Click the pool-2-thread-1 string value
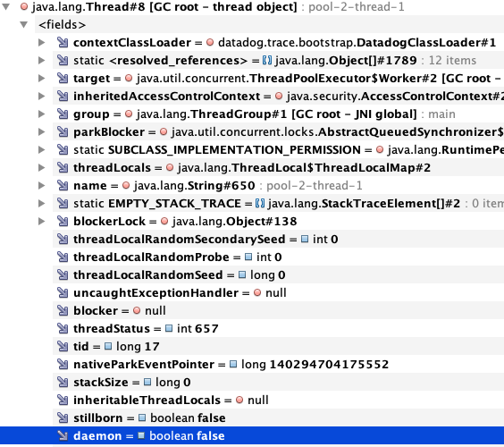504x447 pixels. 315,186
